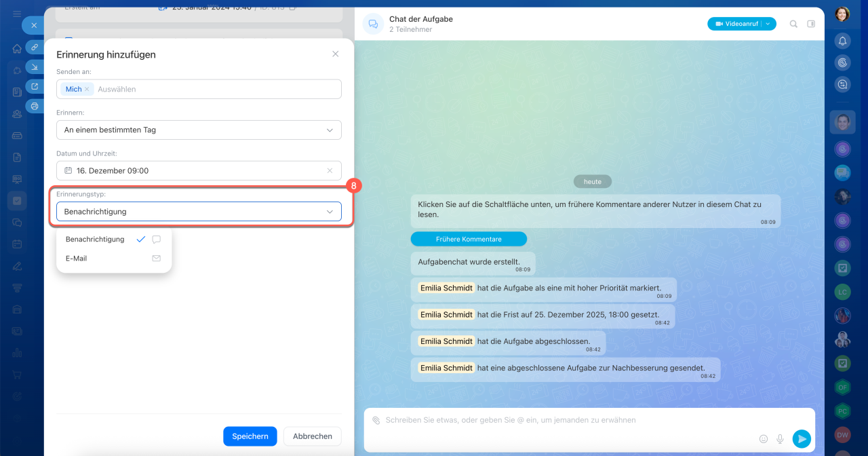The width and height of the screenshot is (868, 456).
Task: Open the calendar icon in the left sidebar
Action: 17,244
